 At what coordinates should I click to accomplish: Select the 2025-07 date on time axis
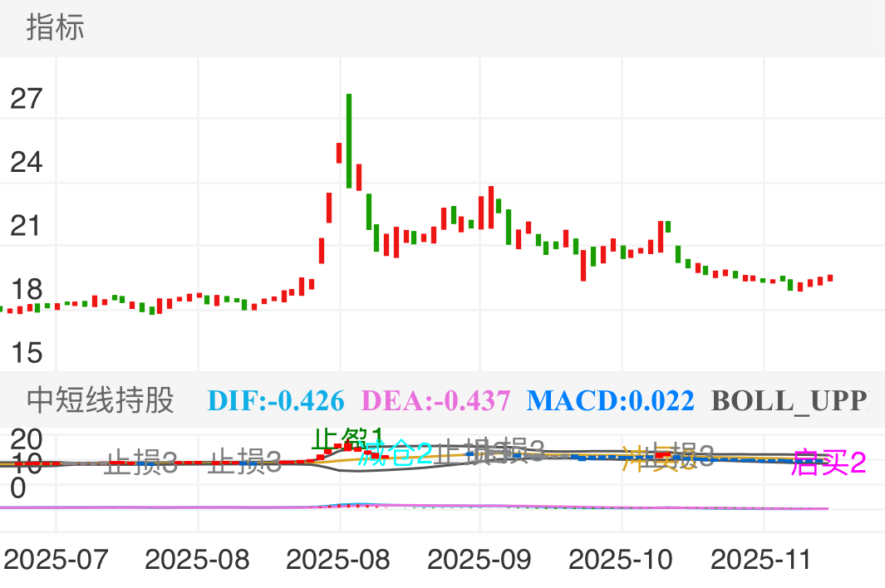[x=56, y=560]
